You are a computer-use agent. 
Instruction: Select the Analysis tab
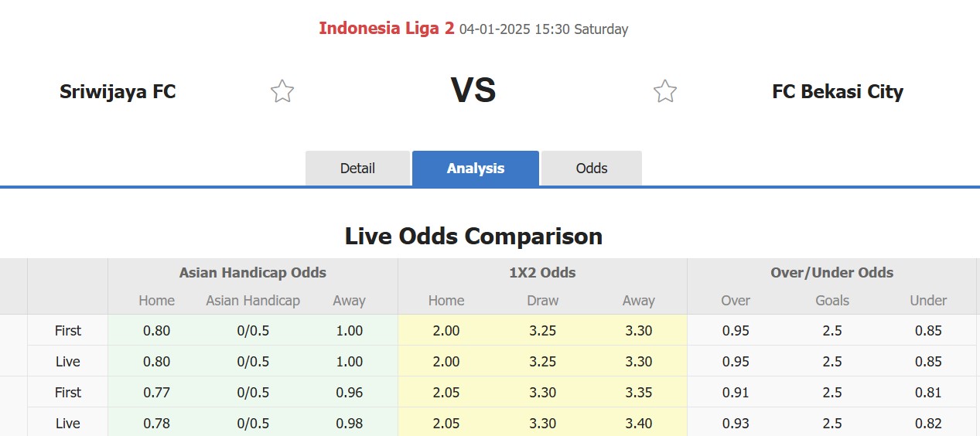(x=476, y=169)
